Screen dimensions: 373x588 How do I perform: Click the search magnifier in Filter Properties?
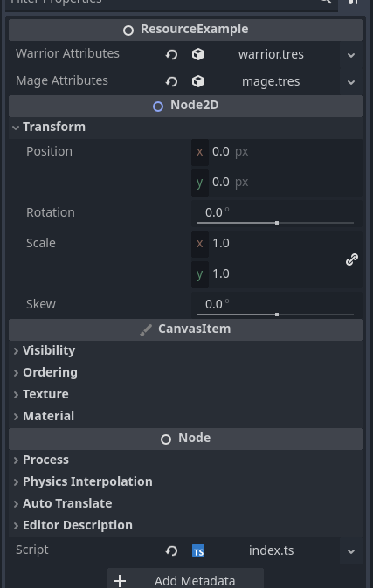click(x=326, y=1)
